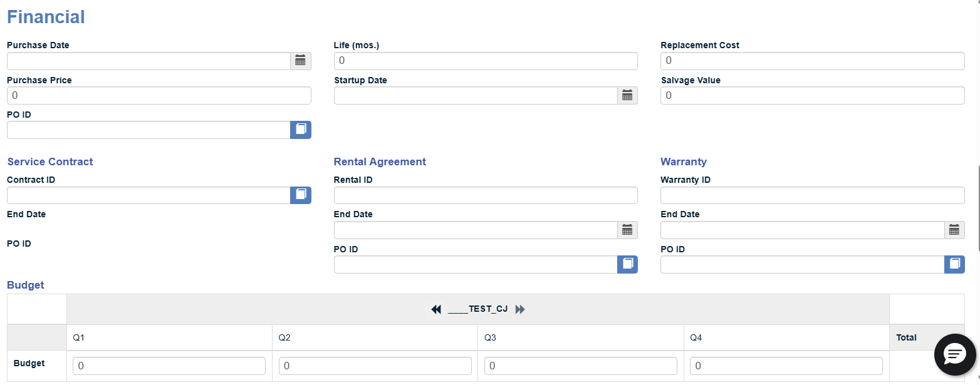The image size is (980, 385).
Task: Go to next budget period arrow
Action: tap(520, 309)
